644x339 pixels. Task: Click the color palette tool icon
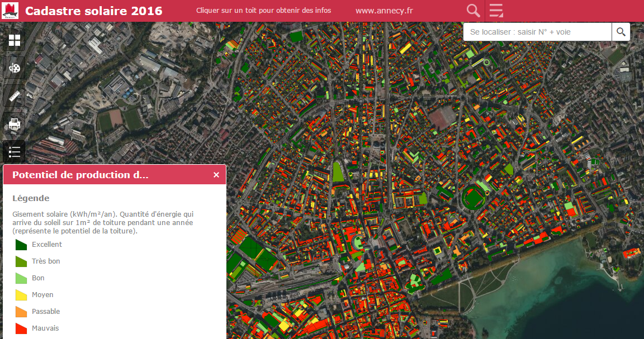point(14,68)
